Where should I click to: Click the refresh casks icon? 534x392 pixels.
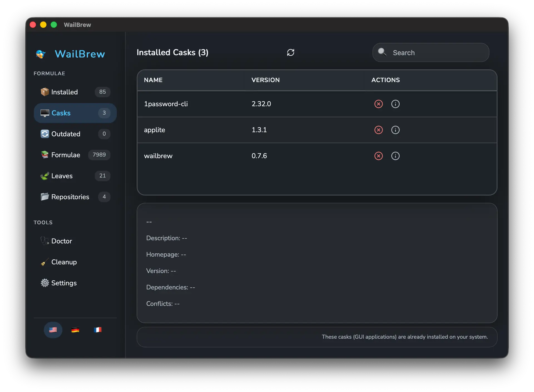pos(290,53)
